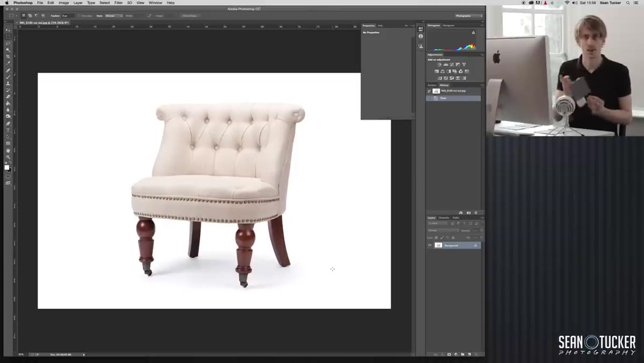
Task: Switch to the Navigator tab
Action: click(449, 25)
